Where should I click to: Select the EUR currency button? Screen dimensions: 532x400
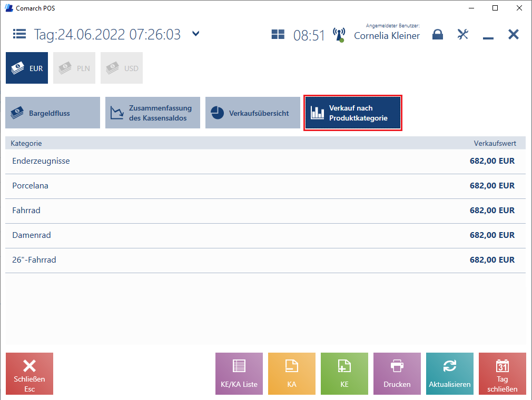coord(27,68)
